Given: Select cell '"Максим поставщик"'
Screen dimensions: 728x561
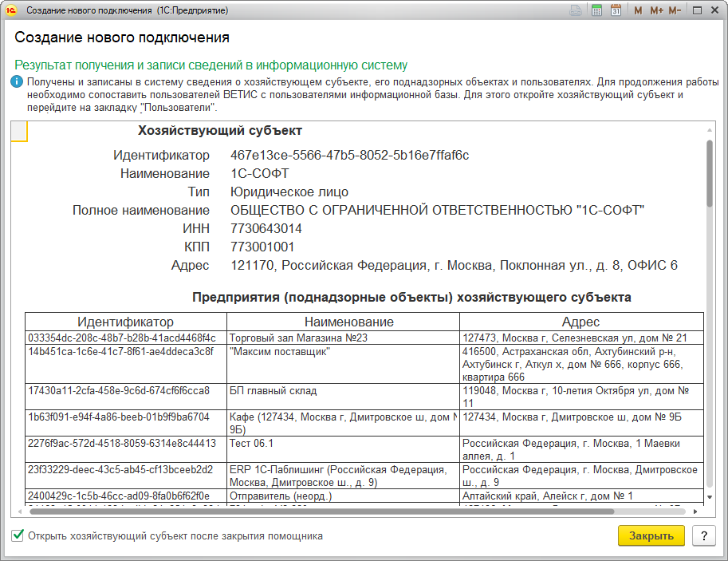Looking at the screenshot, I should pyautogui.click(x=343, y=364).
